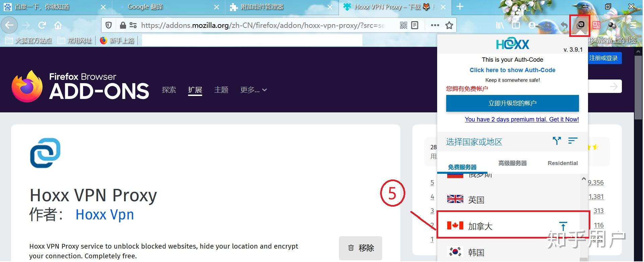The image size is (644, 262).
Task: Open a new tab with plus button
Action: [460, 7]
